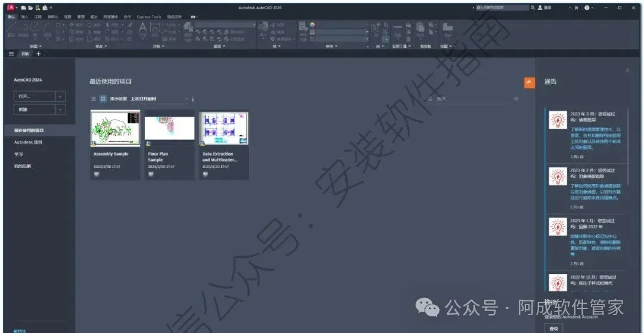Viewport: 644px width, 333px height.
Task: Click the recent projects search field
Action: point(470,99)
